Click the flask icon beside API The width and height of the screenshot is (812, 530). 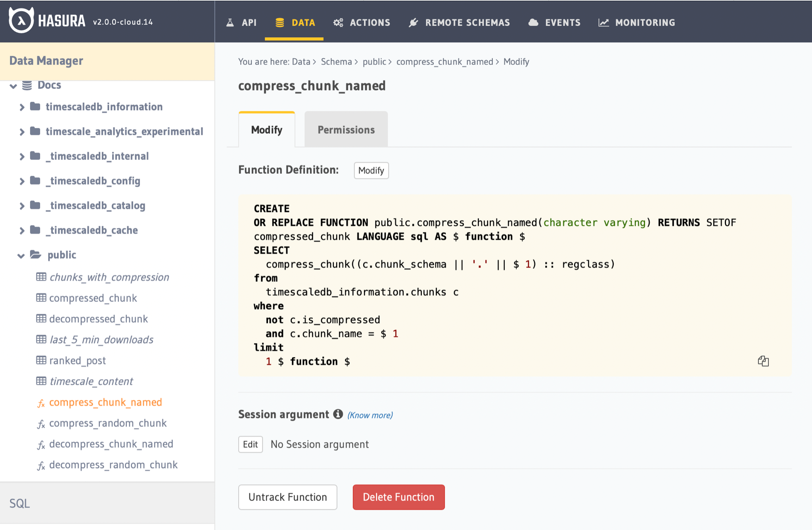pyautogui.click(x=230, y=23)
